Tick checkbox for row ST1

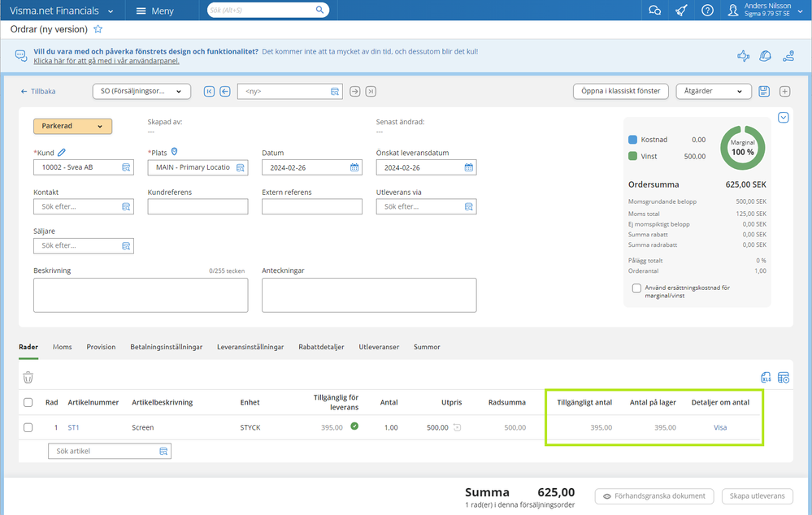(28, 427)
